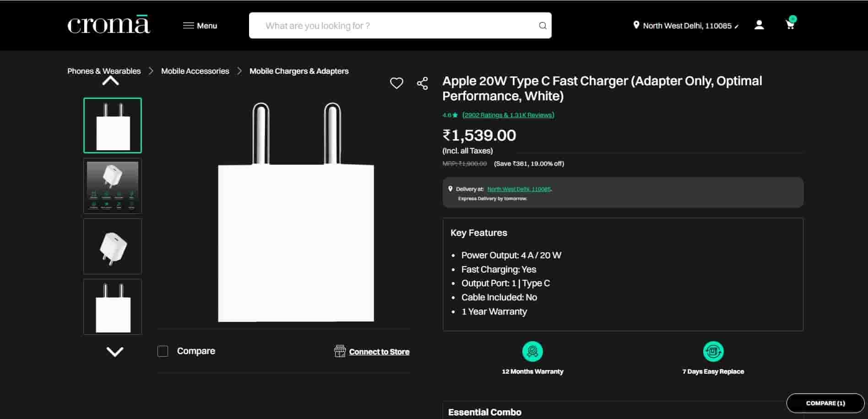Click the 12 Months Warranty badge icon

532,351
